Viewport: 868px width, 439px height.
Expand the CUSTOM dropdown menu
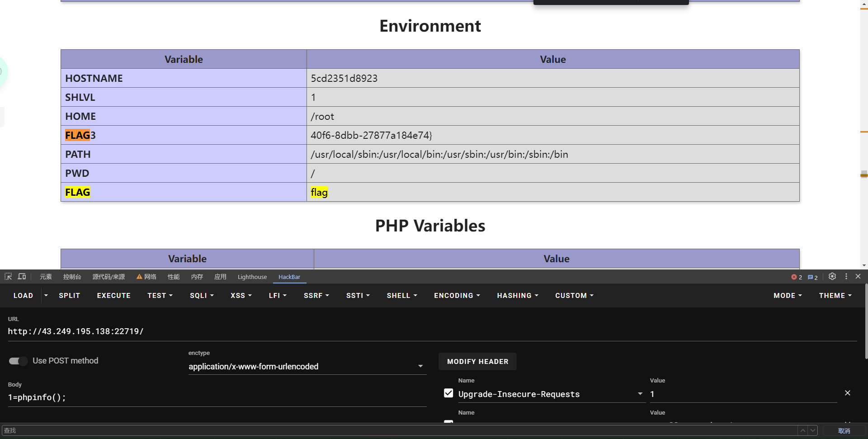point(574,295)
